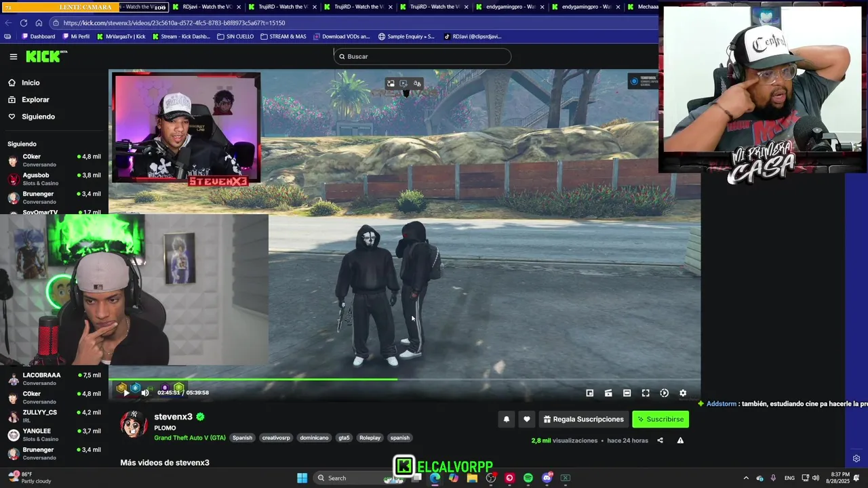Image resolution: width=868 pixels, height=488 pixels.
Task: Open Discord from the taskbar
Action: coord(547,478)
